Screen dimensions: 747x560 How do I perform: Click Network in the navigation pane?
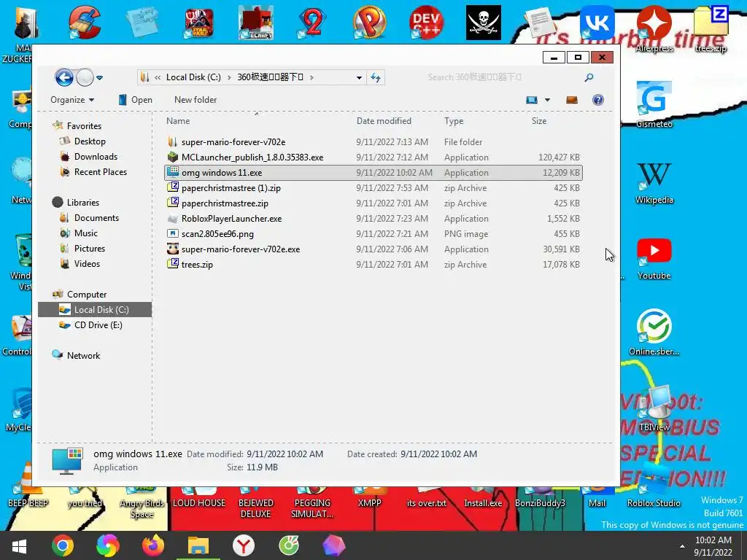[83, 355]
